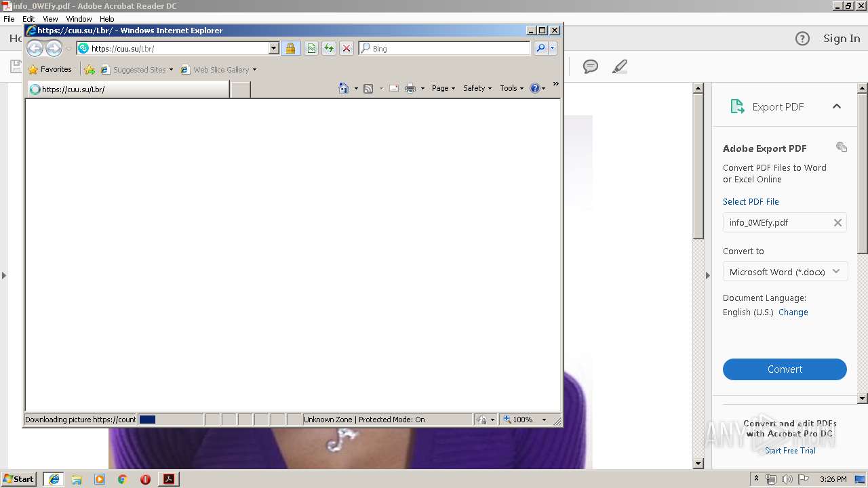Open Acrobat View menu
The image size is (868, 488).
50,19
